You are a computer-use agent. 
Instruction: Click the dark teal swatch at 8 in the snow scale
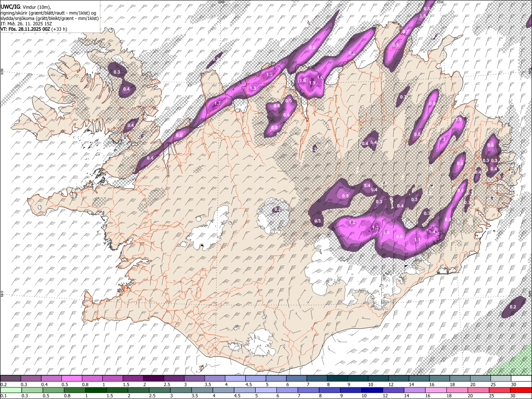coord(337,379)
